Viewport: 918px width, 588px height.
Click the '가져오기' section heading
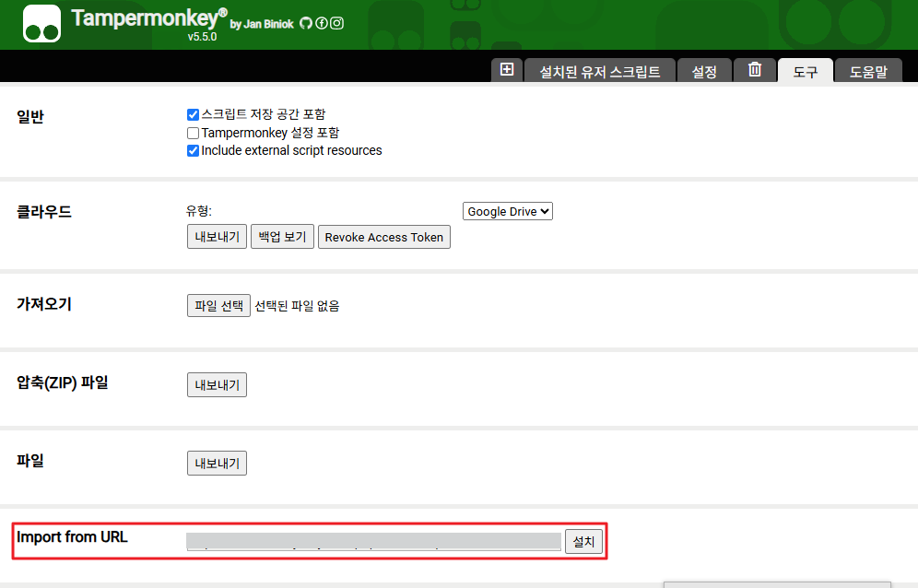44,304
